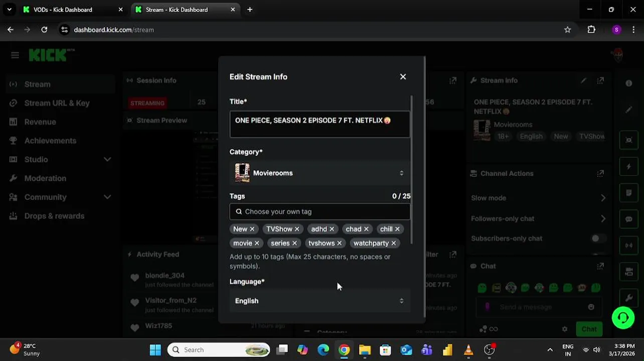Click the broadcast signal icon in right rail
Viewport: 644px width, 361px height.
[629, 246]
